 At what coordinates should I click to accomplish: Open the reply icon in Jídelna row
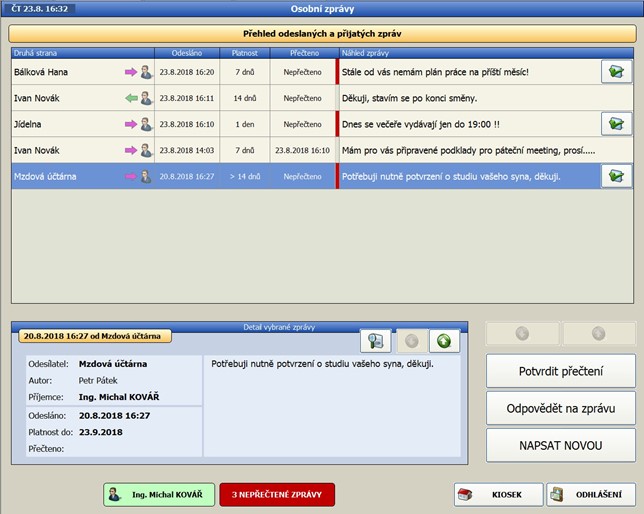[616, 124]
